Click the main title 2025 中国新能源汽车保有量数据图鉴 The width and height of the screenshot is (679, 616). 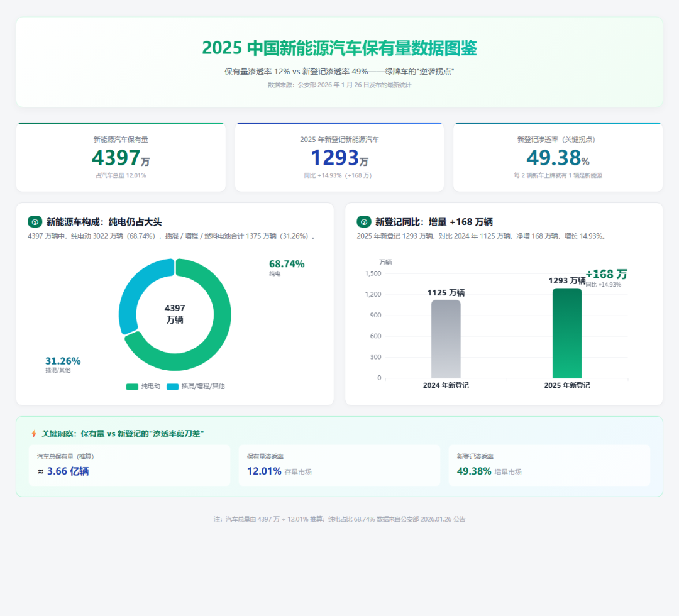(x=339, y=48)
